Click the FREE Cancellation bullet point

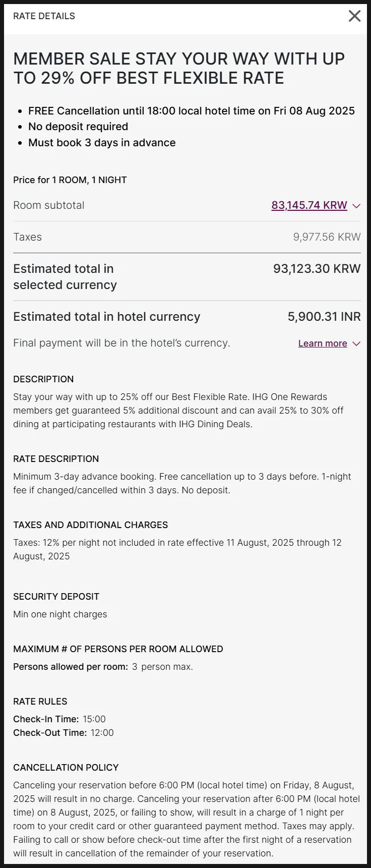191,111
